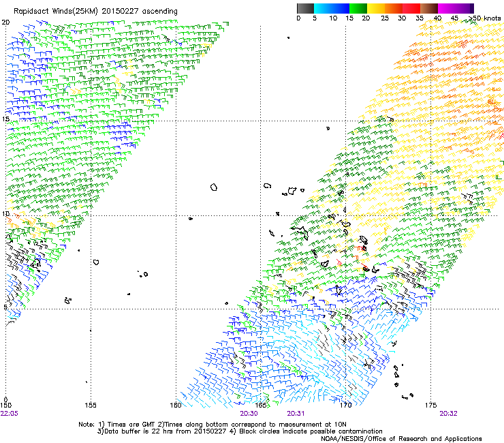This screenshot has width=504, height=443.
Task: Click the latitude label '15'
Action: point(5,119)
